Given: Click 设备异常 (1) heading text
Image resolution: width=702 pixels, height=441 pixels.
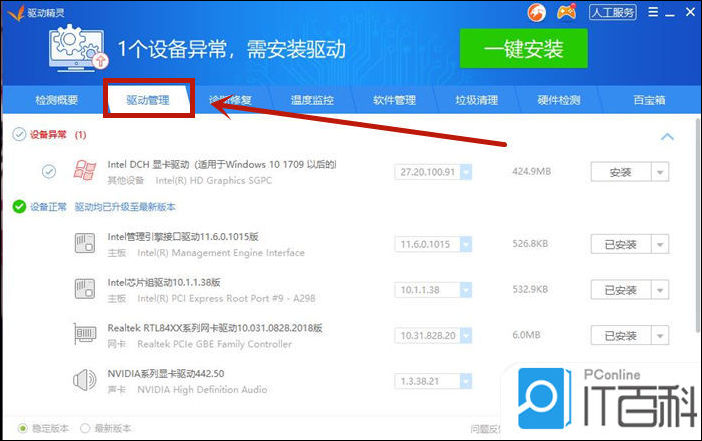Looking at the screenshot, I should [58, 134].
